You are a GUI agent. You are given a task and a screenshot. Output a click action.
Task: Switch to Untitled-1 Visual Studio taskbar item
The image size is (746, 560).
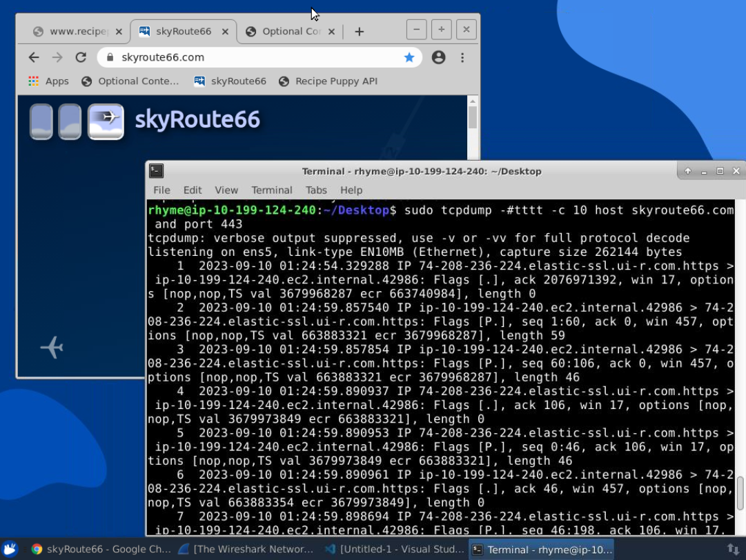click(395, 550)
